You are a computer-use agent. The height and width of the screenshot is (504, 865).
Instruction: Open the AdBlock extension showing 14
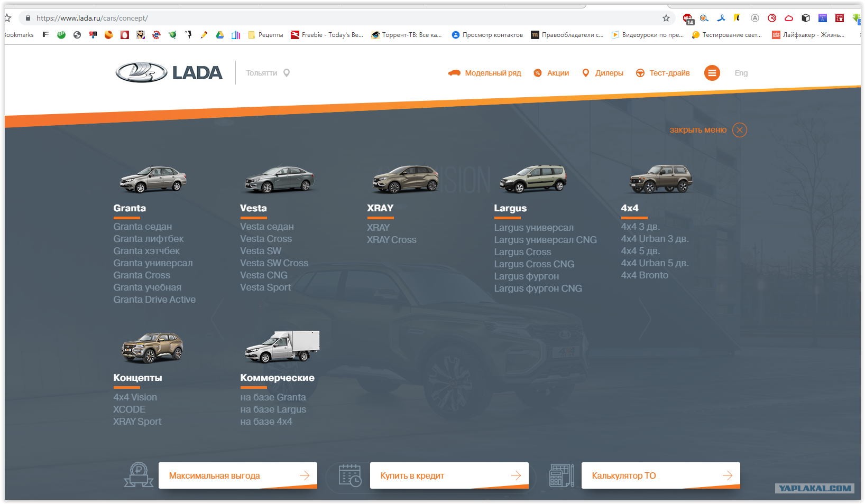point(687,18)
